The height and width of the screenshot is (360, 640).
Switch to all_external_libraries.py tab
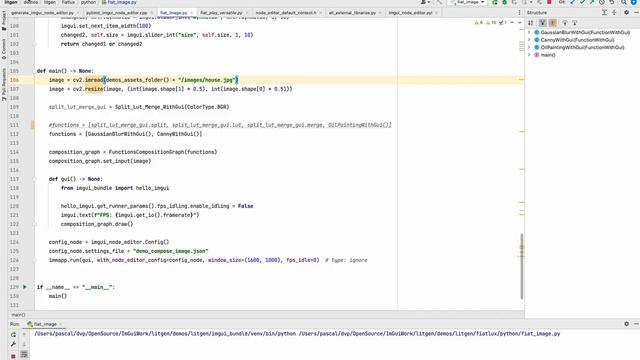click(x=352, y=13)
